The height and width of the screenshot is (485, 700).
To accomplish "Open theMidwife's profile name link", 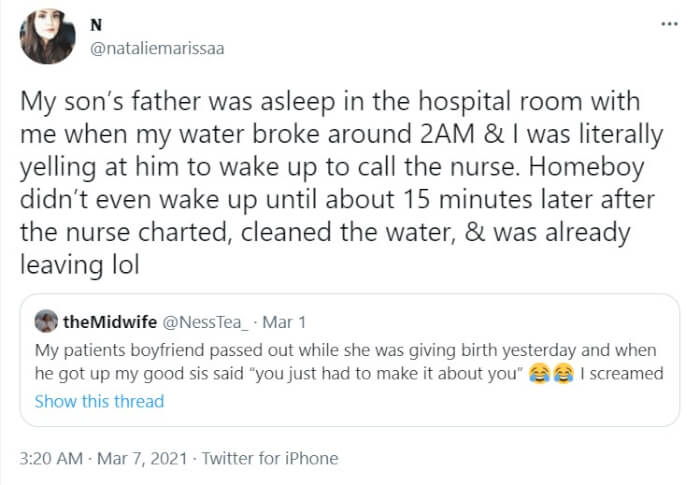I will tap(106, 321).
